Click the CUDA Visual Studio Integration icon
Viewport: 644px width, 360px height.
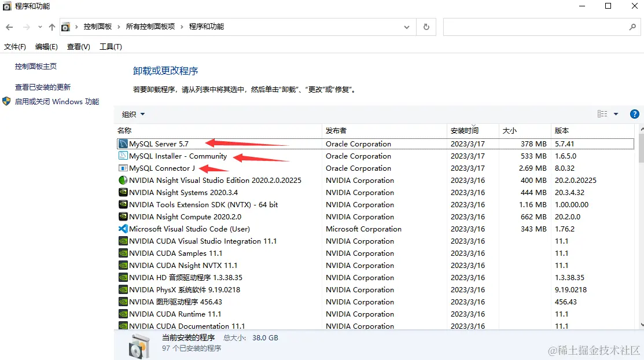pyautogui.click(x=123, y=241)
